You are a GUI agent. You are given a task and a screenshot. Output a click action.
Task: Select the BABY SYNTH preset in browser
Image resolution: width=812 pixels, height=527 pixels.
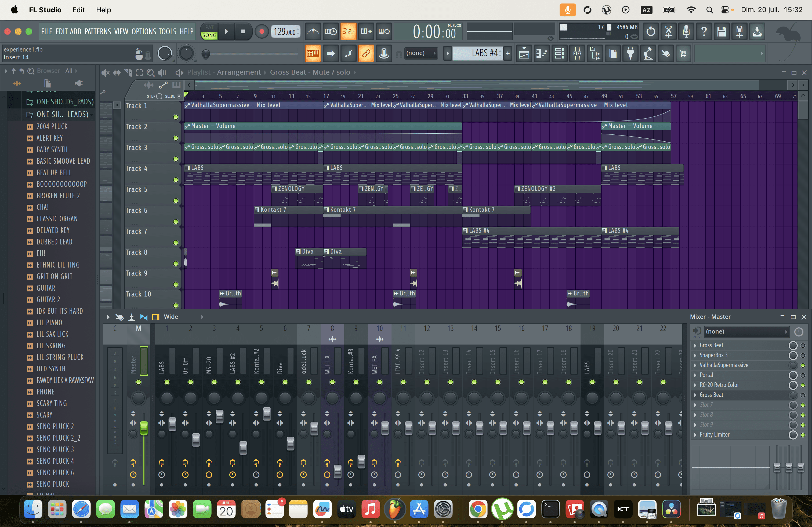click(52, 150)
